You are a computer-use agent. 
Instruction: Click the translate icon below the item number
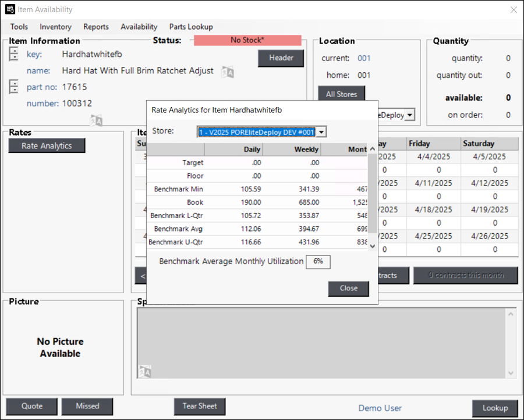click(96, 120)
